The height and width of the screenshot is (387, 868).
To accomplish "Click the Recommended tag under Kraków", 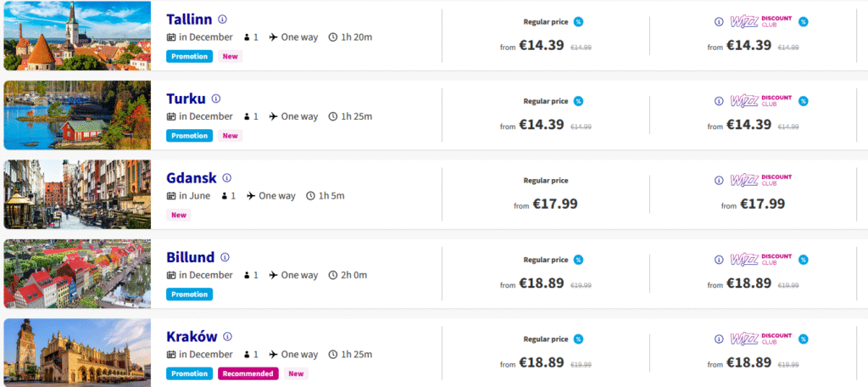I will tap(249, 373).
